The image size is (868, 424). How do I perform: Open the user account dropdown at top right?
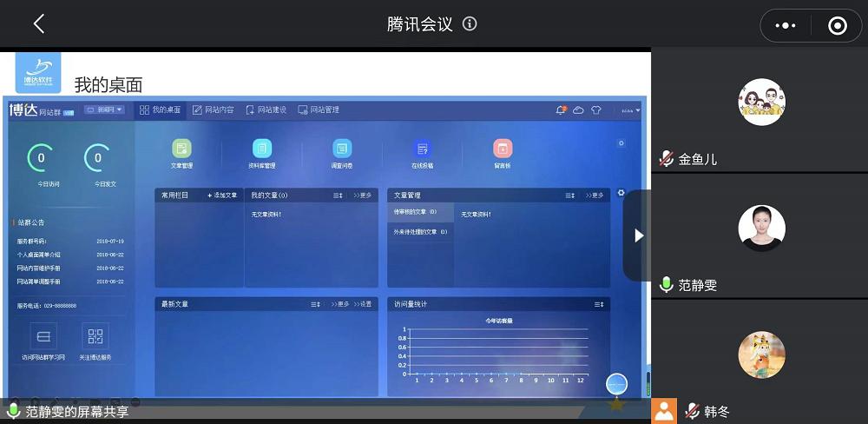[630, 110]
